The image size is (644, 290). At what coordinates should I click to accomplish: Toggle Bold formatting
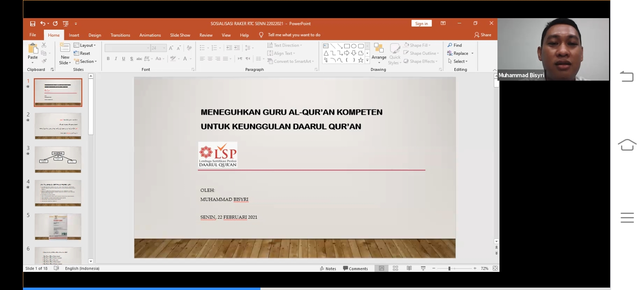pos(108,59)
